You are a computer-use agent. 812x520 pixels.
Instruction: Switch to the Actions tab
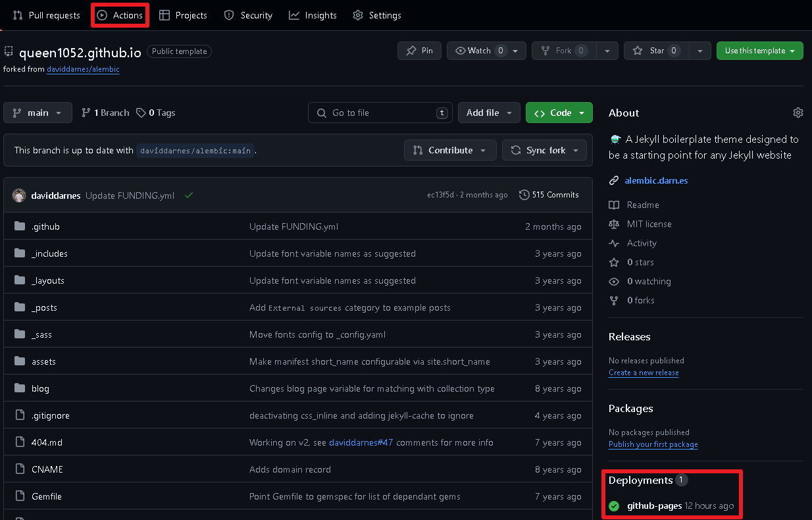(x=120, y=15)
